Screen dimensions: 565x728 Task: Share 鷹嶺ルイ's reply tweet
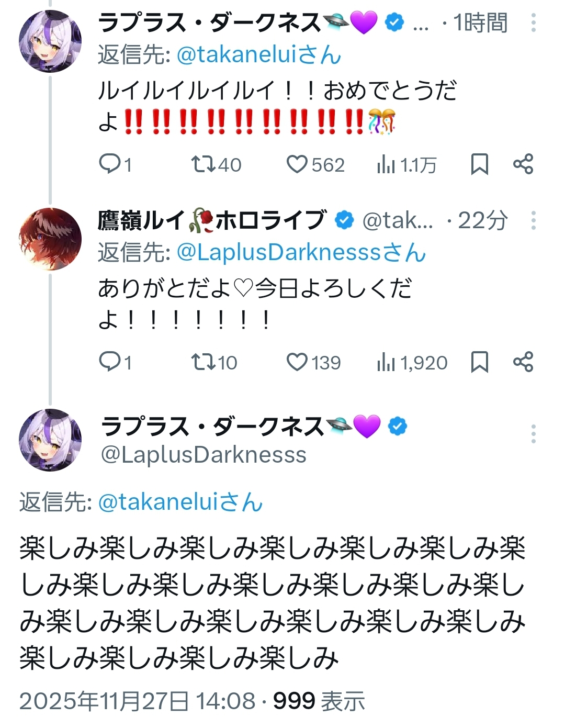[x=523, y=362]
